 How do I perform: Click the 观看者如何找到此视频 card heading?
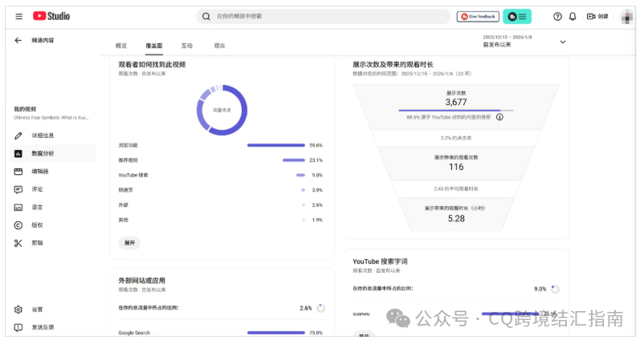(x=152, y=64)
